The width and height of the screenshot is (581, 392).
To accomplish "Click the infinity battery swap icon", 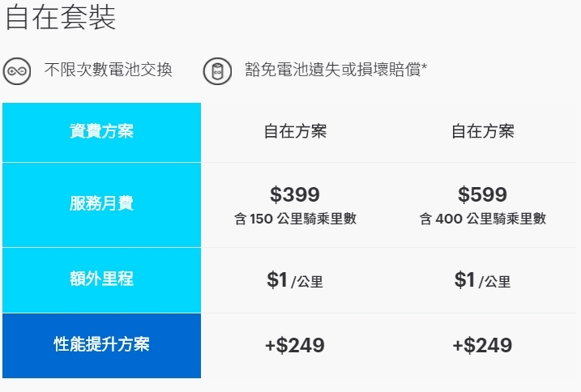I will click(17, 71).
